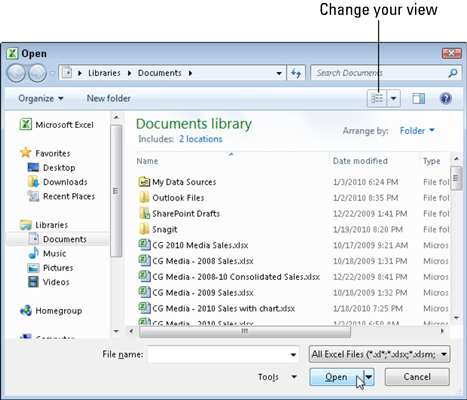Open the Organize menu
This screenshot has height=400, width=467.
[41, 98]
